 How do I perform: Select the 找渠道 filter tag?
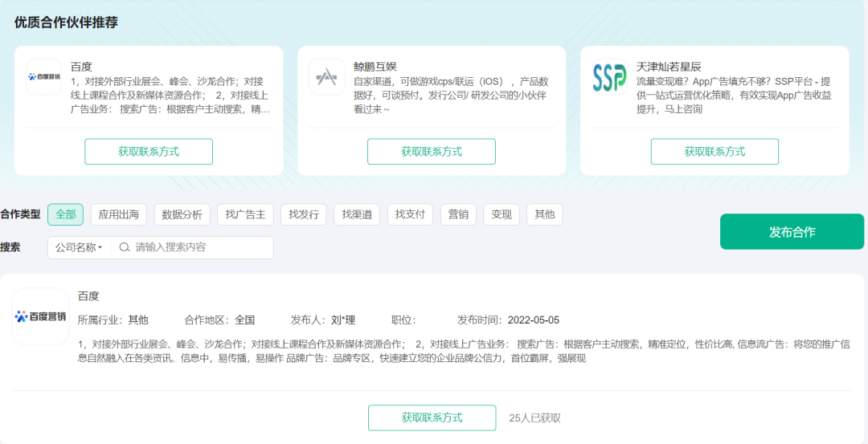(357, 214)
